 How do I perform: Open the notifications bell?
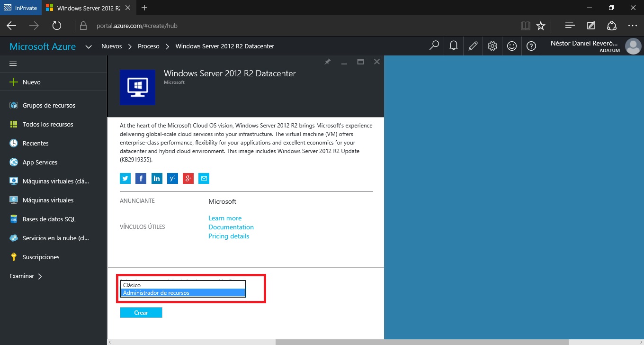click(454, 46)
